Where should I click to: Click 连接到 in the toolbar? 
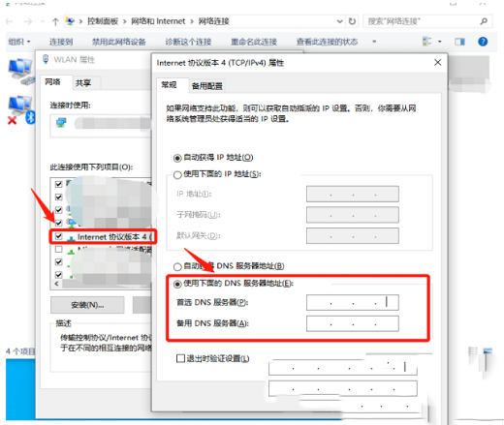(x=61, y=42)
